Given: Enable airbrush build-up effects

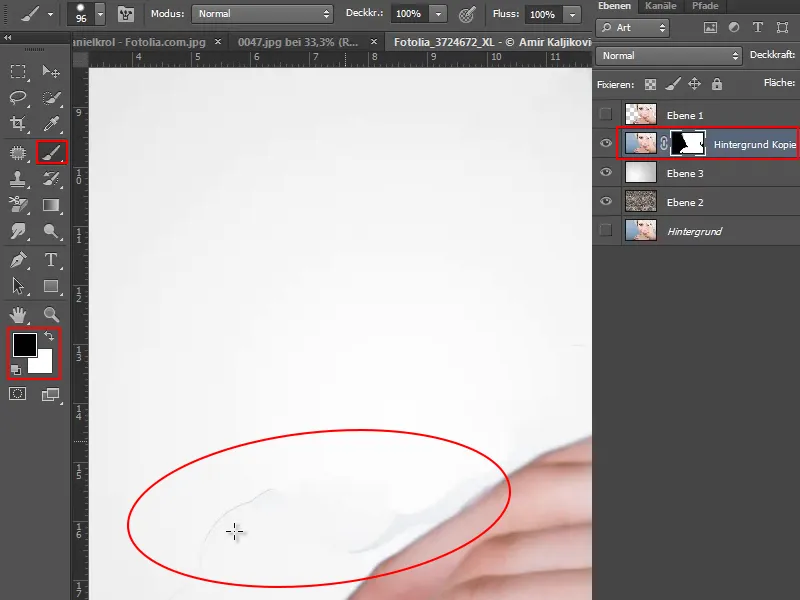Looking at the screenshot, I should click(x=467, y=14).
